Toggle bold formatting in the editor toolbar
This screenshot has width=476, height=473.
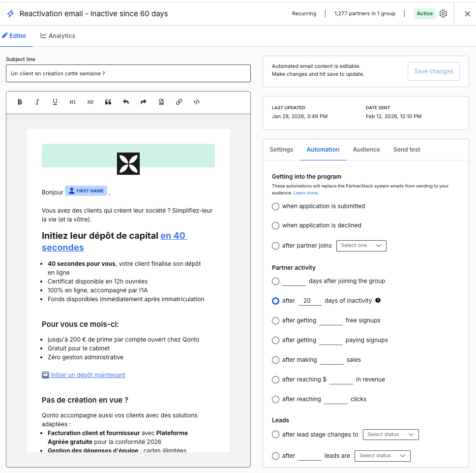click(x=20, y=102)
